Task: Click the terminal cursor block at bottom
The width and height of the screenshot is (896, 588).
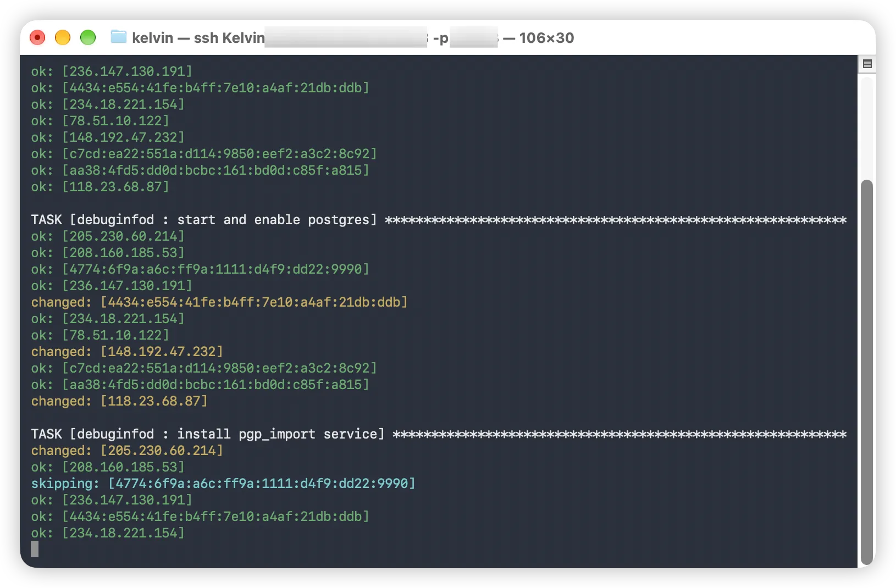Action: coord(35,549)
